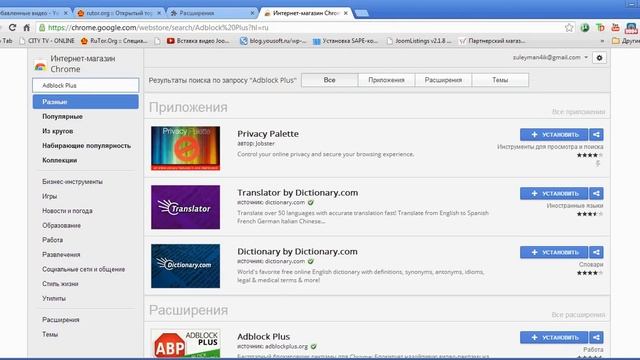Open the blog.yousoft.ru bookmark
This screenshot has height=360, width=640.
click(x=273, y=41)
